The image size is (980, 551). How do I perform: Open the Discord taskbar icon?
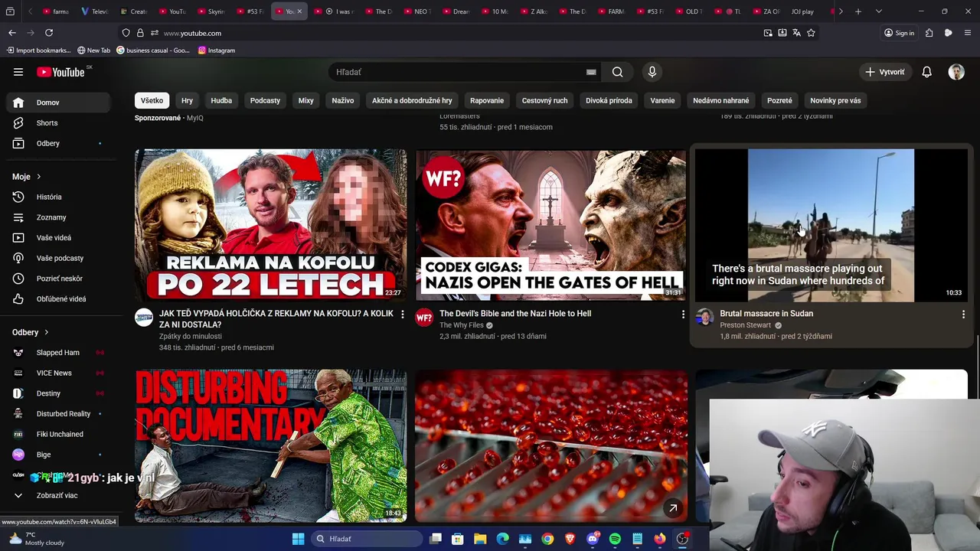pyautogui.click(x=592, y=539)
